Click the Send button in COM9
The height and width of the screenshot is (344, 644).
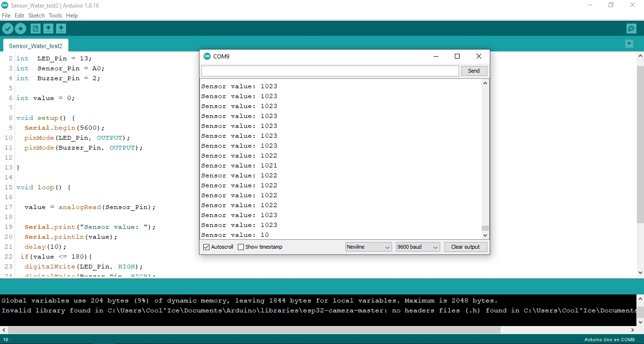click(474, 71)
